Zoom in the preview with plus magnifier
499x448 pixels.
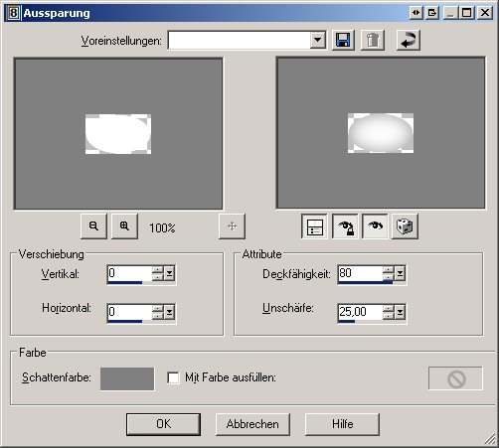pos(124,226)
